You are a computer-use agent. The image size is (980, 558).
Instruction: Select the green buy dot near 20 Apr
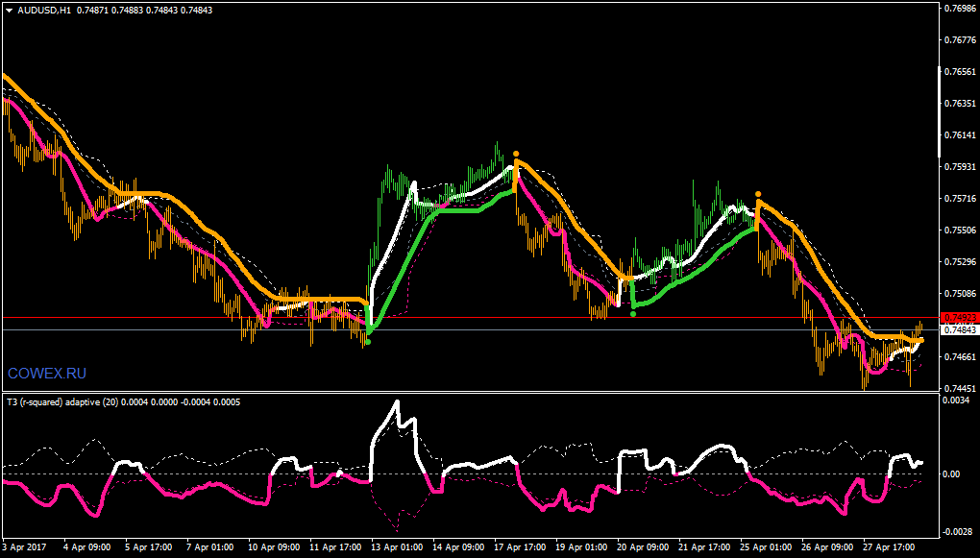633,314
